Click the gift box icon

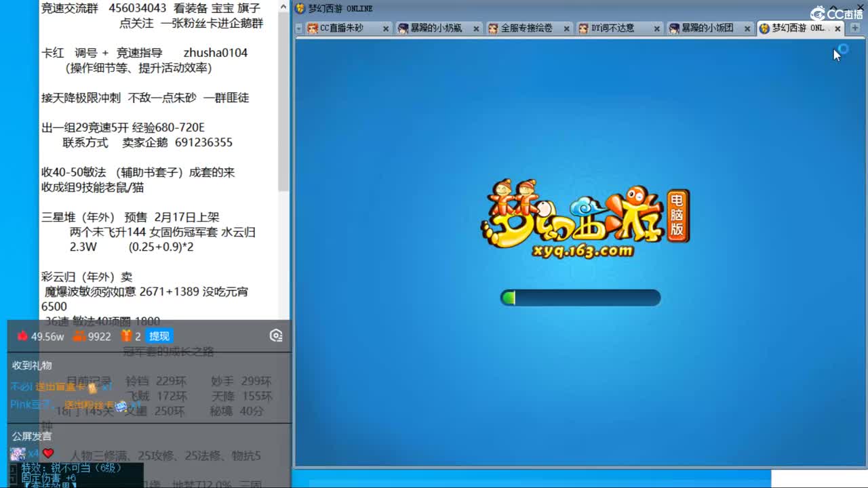point(126,336)
